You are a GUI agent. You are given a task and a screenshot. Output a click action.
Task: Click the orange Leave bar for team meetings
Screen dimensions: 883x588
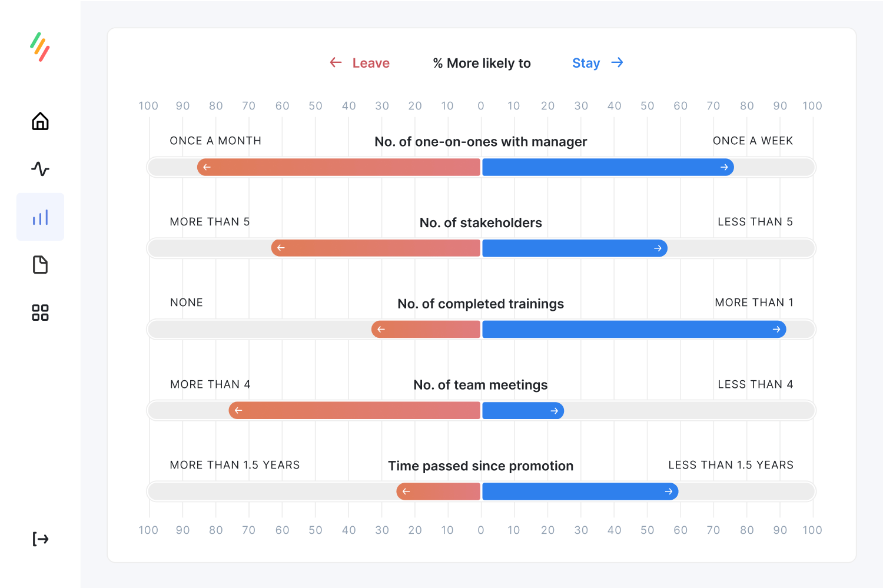pyautogui.click(x=353, y=410)
